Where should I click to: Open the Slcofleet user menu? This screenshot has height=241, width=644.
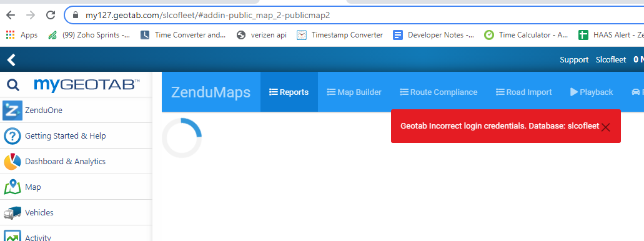pyautogui.click(x=611, y=59)
